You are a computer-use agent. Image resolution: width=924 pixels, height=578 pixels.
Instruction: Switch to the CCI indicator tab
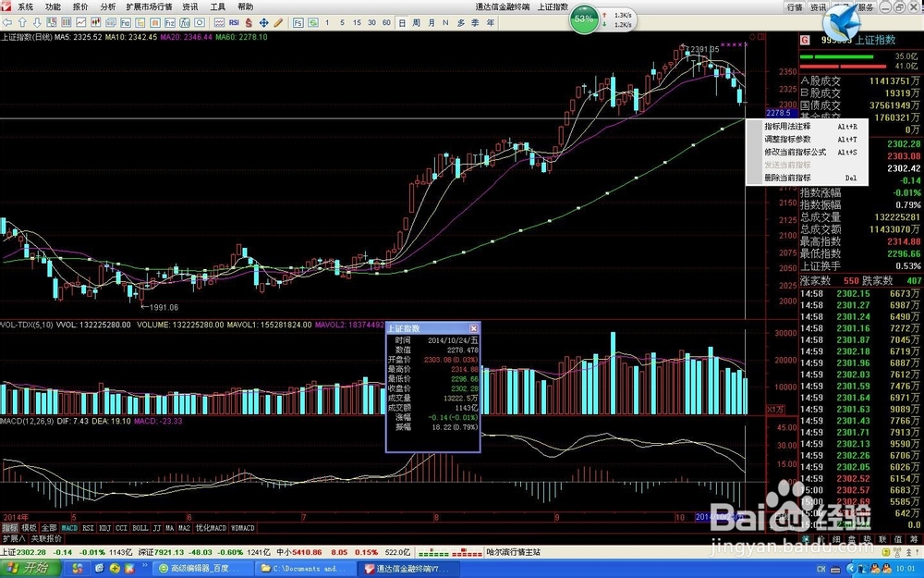click(x=121, y=528)
